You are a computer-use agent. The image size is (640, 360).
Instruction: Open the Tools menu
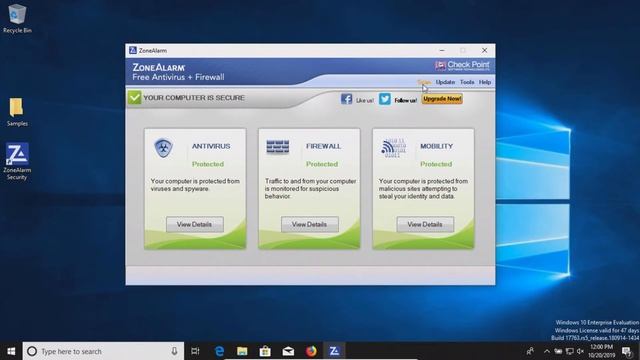point(467,82)
